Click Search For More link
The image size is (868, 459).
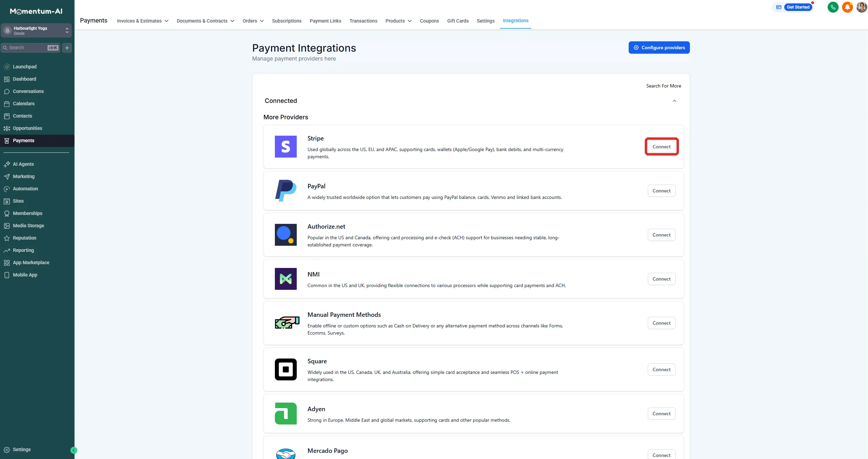tap(663, 86)
